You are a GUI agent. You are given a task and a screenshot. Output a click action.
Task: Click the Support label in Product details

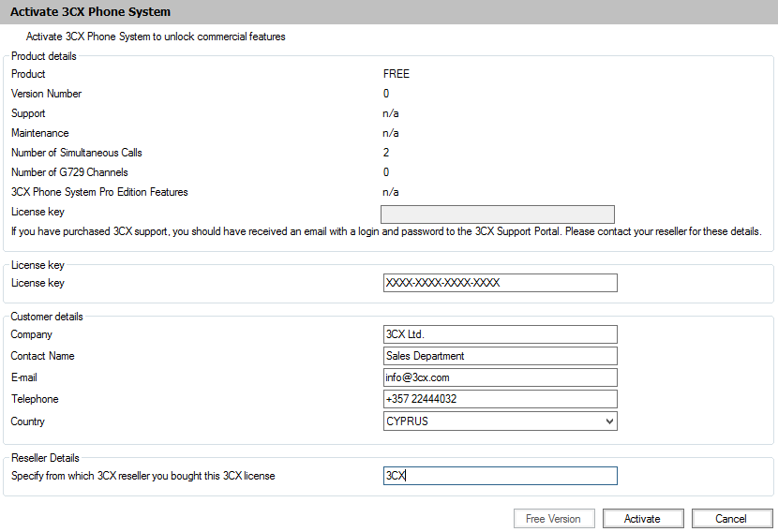[x=28, y=113]
